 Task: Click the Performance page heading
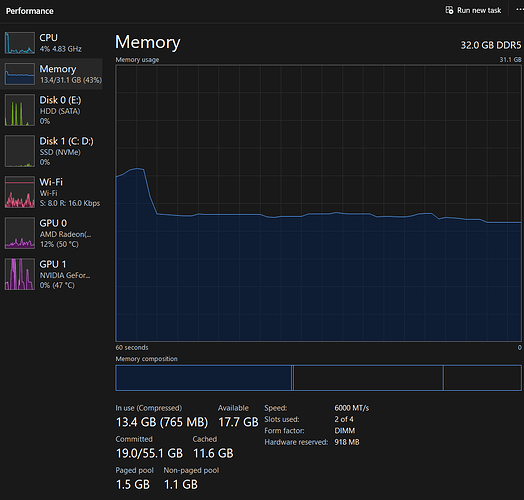pos(29,11)
